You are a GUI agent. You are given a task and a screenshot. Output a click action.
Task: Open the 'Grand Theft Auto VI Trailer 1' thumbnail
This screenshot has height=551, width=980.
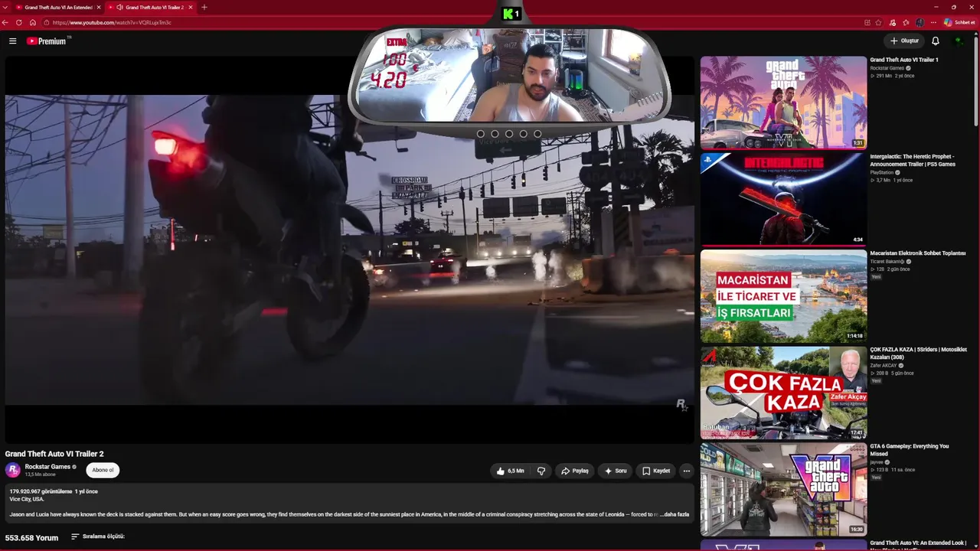(783, 103)
